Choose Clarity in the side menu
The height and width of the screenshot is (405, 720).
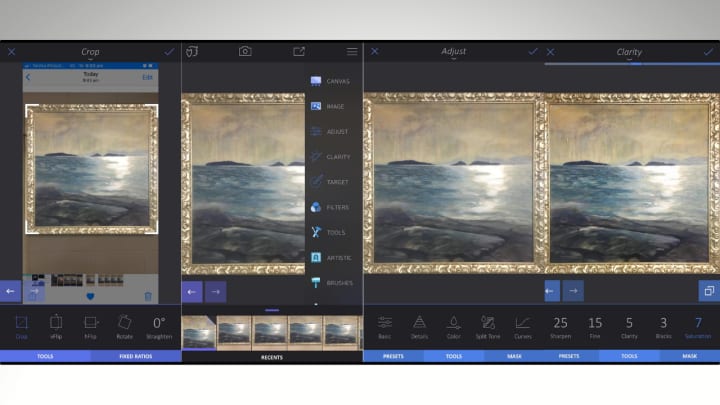(331, 157)
